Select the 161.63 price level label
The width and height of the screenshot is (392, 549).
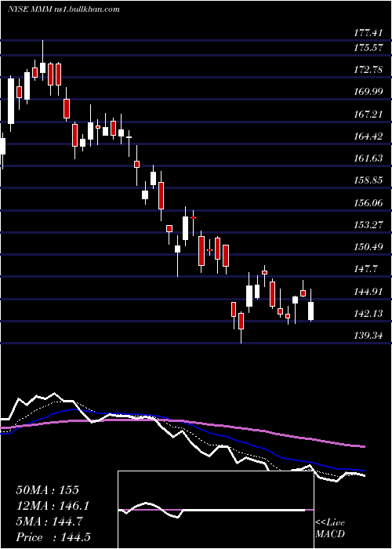coord(368,158)
